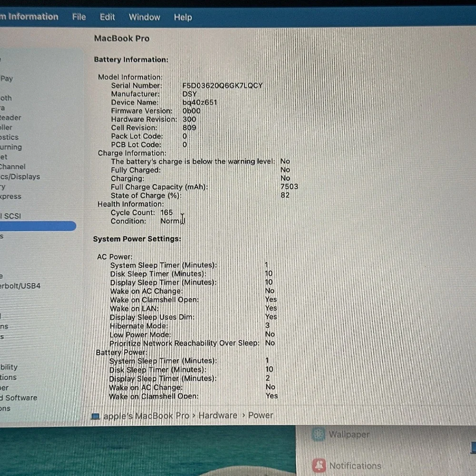Open the Help menu
This screenshot has height=476, width=476.
coord(183,17)
